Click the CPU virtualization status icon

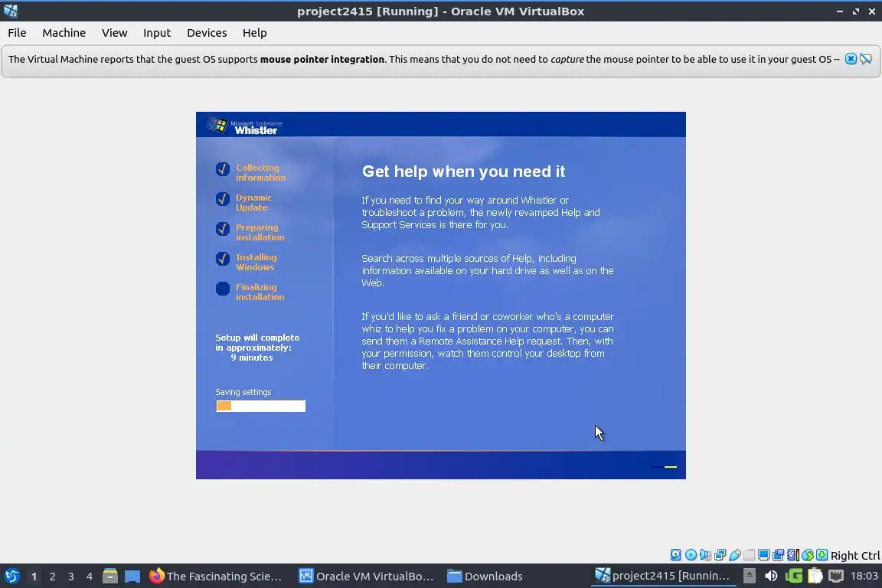pyautogui.click(x=793, y=555)
